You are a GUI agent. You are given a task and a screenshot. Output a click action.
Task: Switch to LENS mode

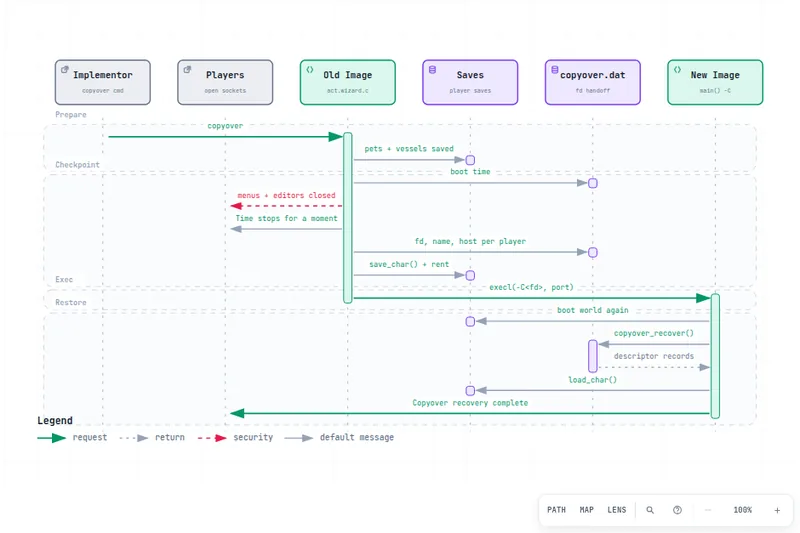(616, 510)
